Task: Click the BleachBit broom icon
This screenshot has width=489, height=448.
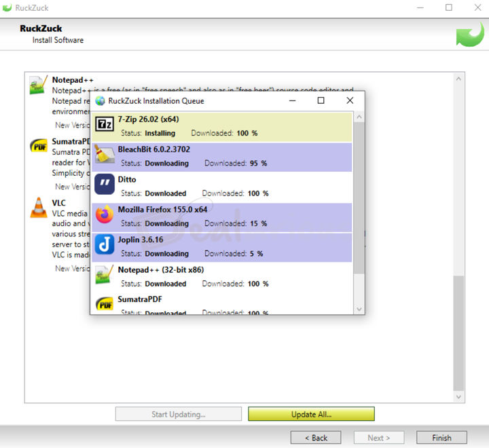Action: [104, 153]
